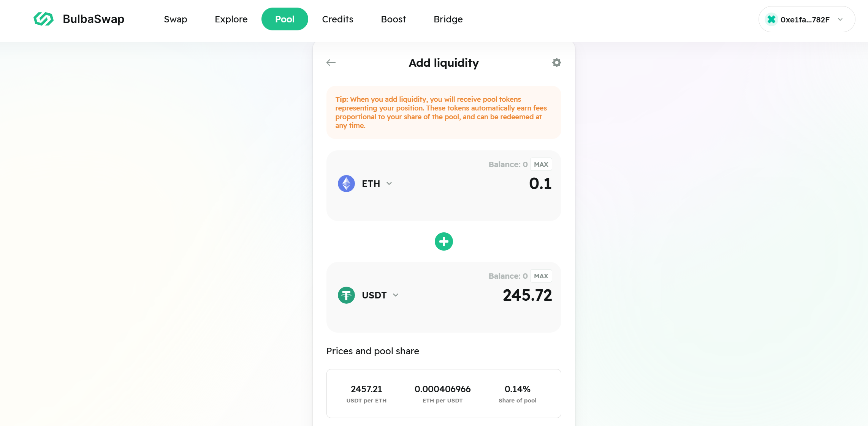Click the green plus icon between tokens

(x=444, y=241)
